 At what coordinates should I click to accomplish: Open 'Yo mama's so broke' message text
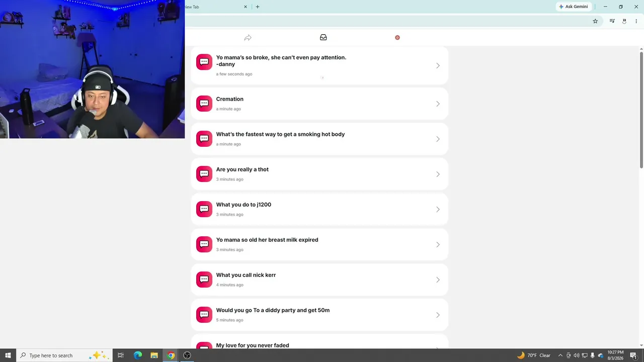pos(281,61)
